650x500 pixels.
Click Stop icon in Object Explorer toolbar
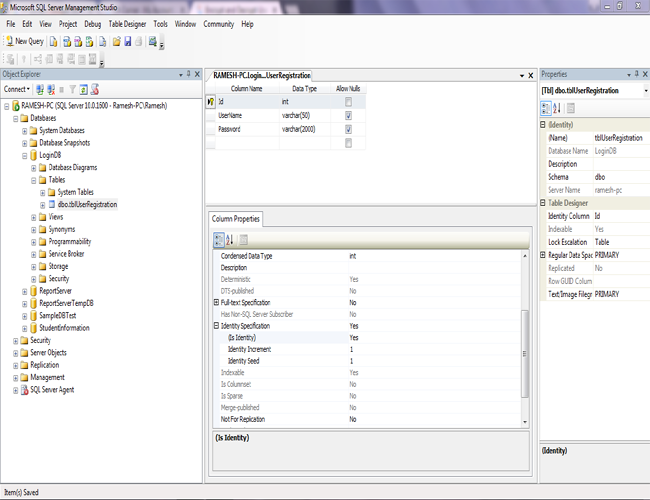61,90
